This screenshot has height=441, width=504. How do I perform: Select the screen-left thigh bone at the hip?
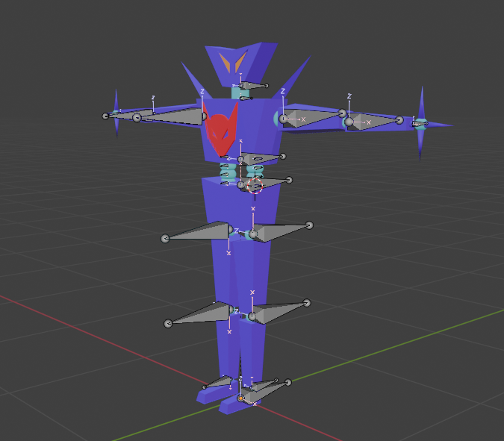198,232
